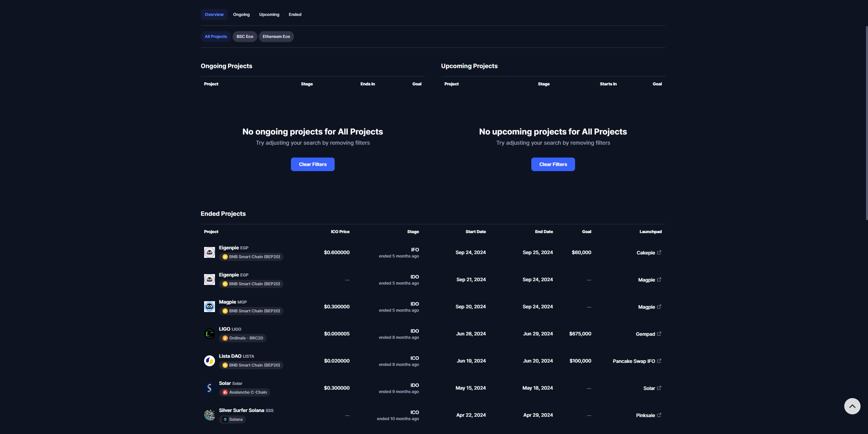Click the Eigenpie project logo icon

click(209, 252)
